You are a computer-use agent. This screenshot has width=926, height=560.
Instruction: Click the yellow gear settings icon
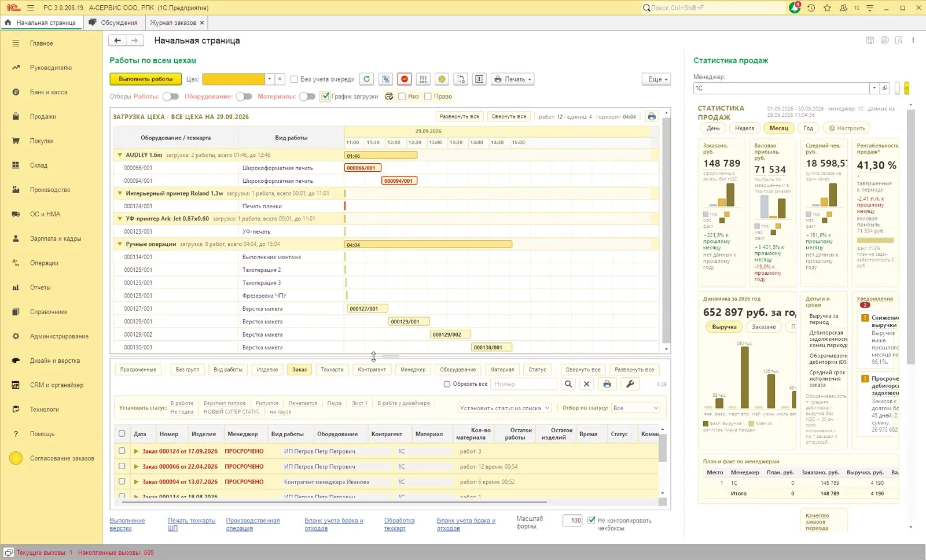[442, 79]
